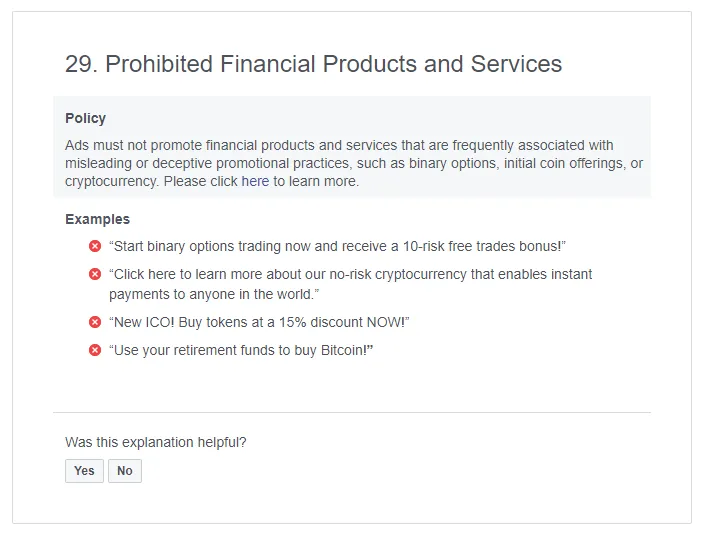Select the "Click here to learn more" example text
Screen dimensions: 703x534
pos(351,284)
